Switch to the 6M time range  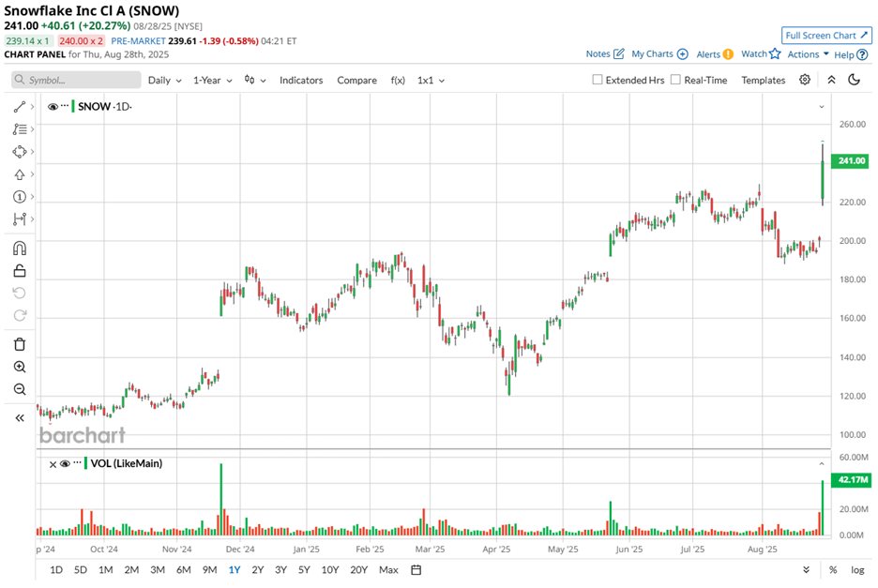point(184,570)
